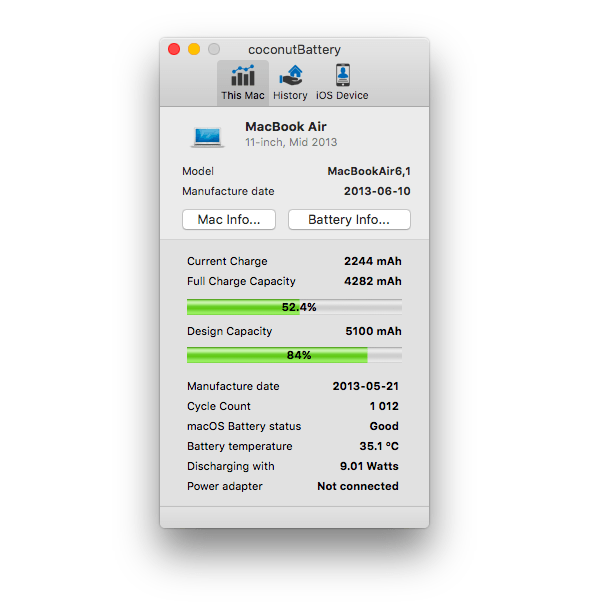Select the 2013-06-10 Mac manufacture date
The image size is (610, 602).
[x=377, y=191]
